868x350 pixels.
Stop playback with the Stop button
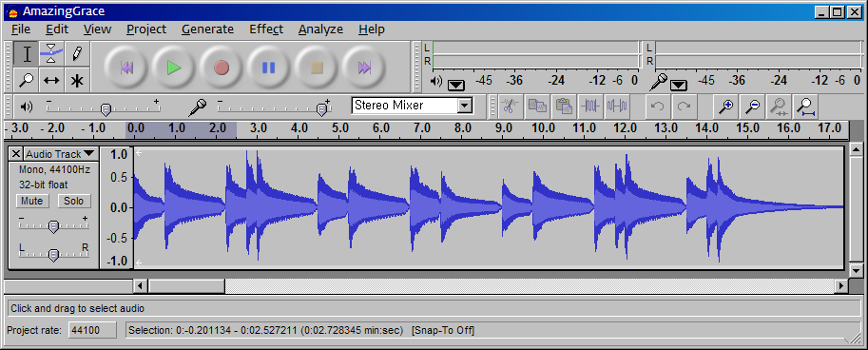[317, 68]
